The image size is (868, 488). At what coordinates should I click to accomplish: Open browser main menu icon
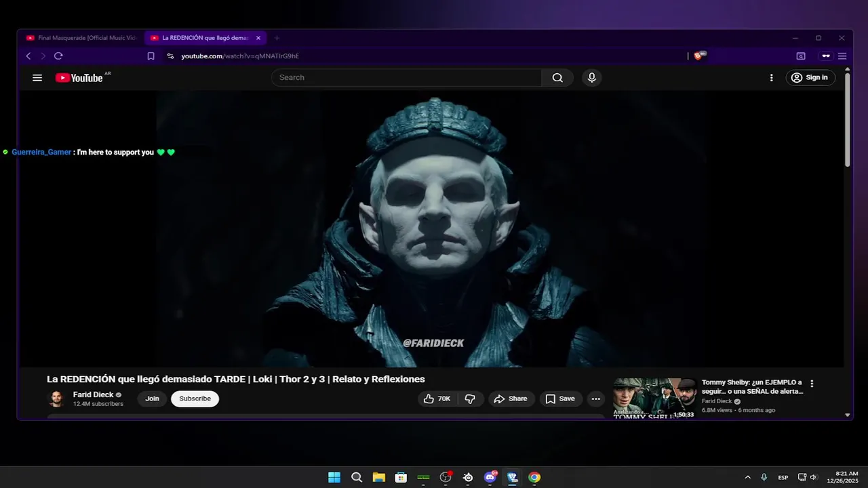coord(842,56)
